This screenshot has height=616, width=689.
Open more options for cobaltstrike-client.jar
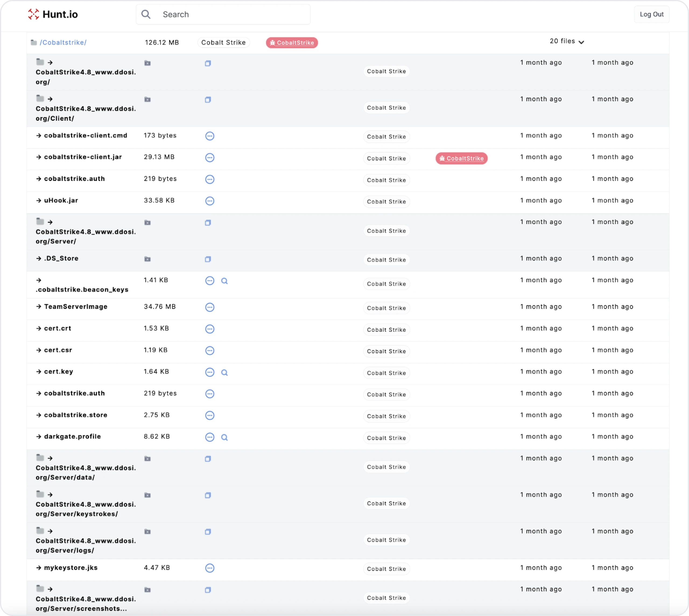tap(209, 158)
